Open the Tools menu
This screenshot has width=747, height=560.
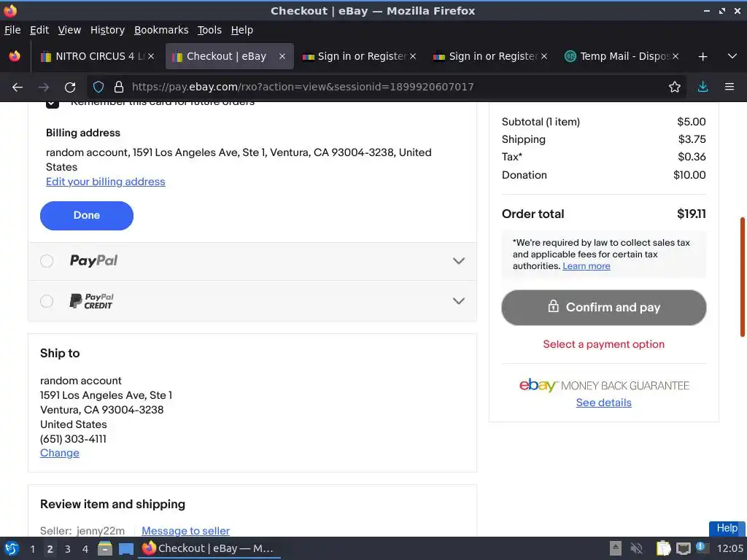click(209, 30)
